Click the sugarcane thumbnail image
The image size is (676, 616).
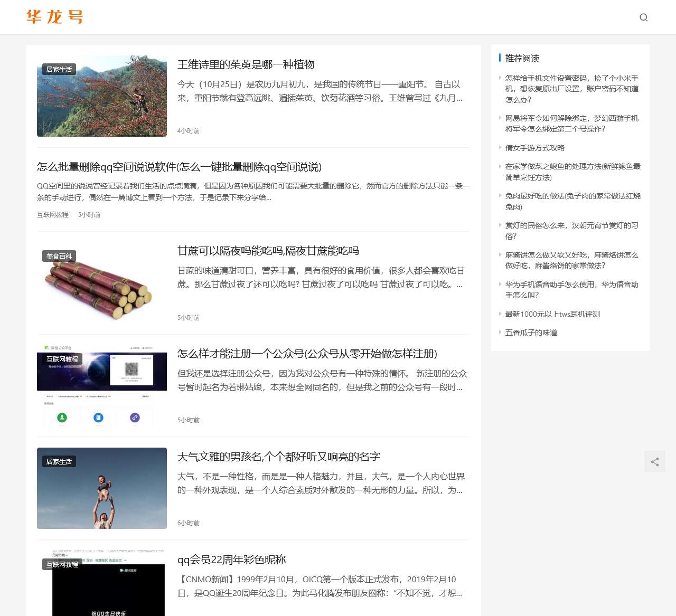pos(102,283)
